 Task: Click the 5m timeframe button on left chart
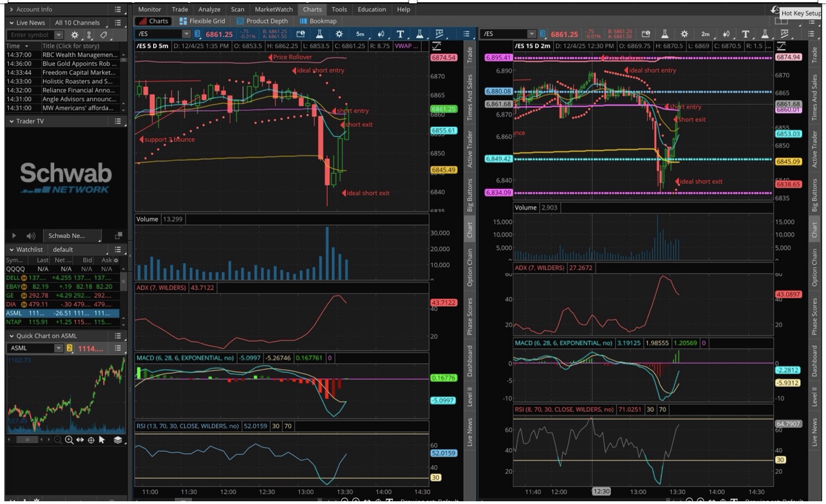point(360,34)
